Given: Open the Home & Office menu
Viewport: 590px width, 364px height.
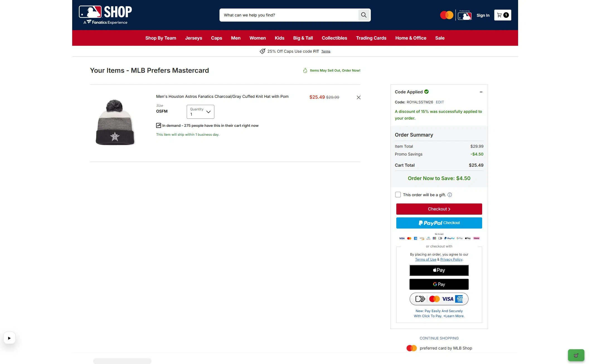Looking at the screenshot, I should tap(411, 38).
